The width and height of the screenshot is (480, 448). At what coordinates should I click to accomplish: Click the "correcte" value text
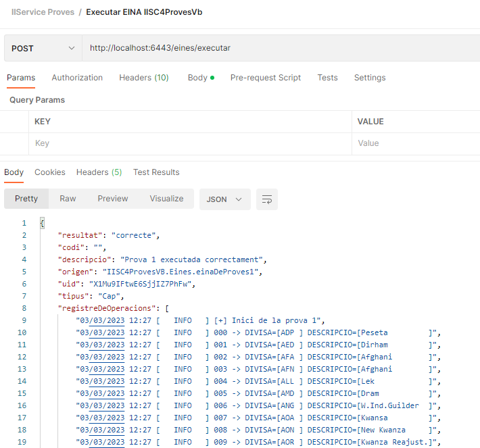(x=133, y=235)
